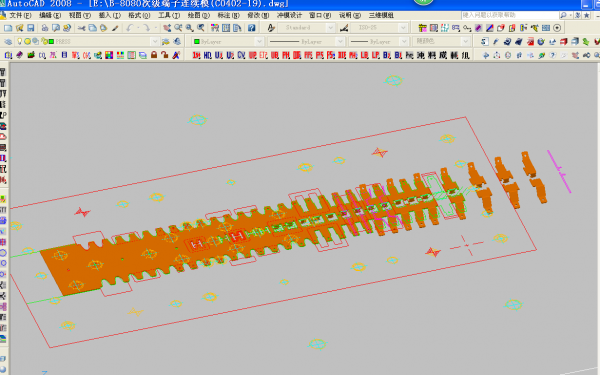Click the Print Preview icon
Screen dimensions: 600x375
click(56, 28)
